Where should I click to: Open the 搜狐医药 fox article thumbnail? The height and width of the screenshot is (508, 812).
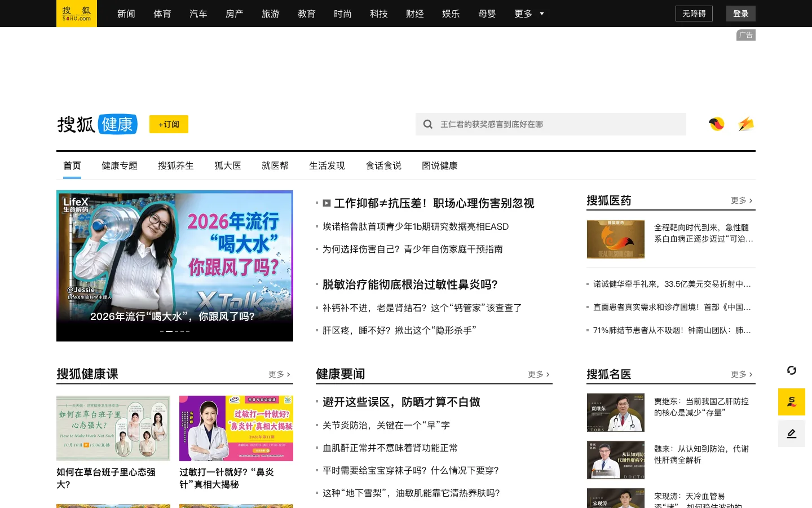[x=616, y=239]
